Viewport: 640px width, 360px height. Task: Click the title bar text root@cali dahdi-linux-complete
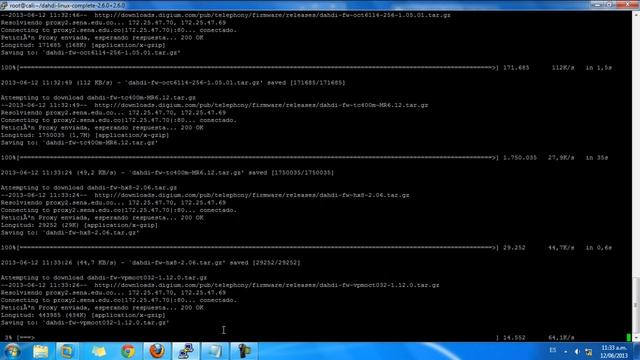pos(67,5)
